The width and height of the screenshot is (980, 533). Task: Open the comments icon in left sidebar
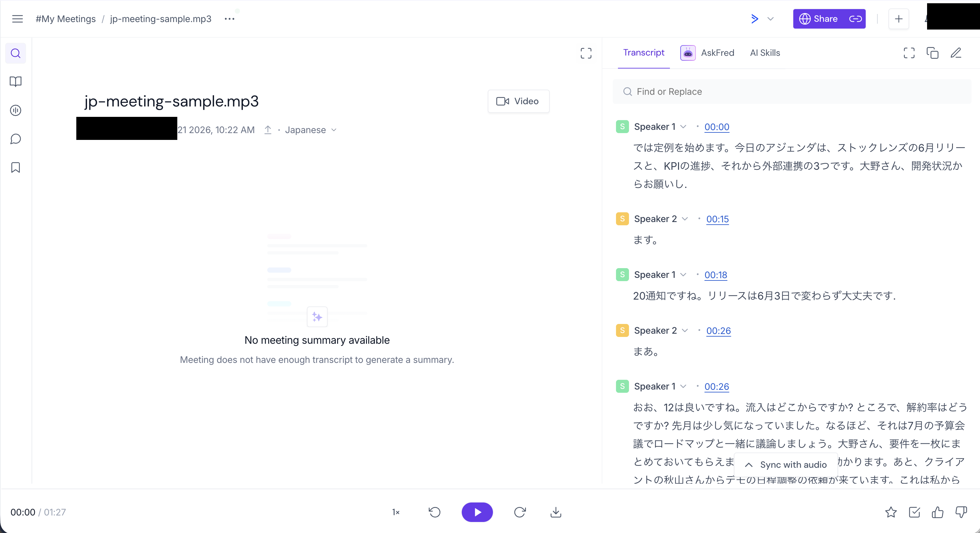pos(16,139)
